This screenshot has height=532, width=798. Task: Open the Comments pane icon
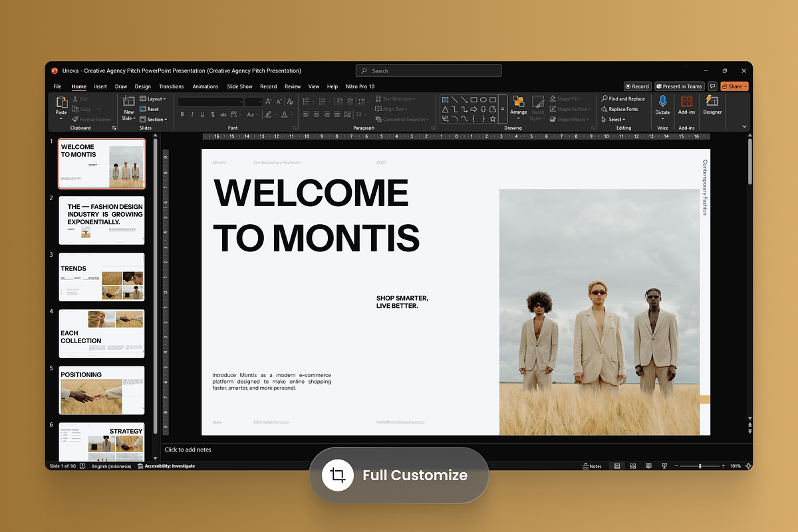click(712, 86)
